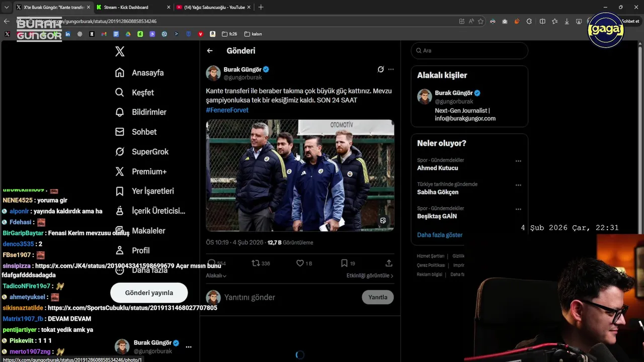Open the Amazon bookmark
Image resolution: width=644 pixels, height=362 pixels.
pyautogui.click(x=212, y=34)
